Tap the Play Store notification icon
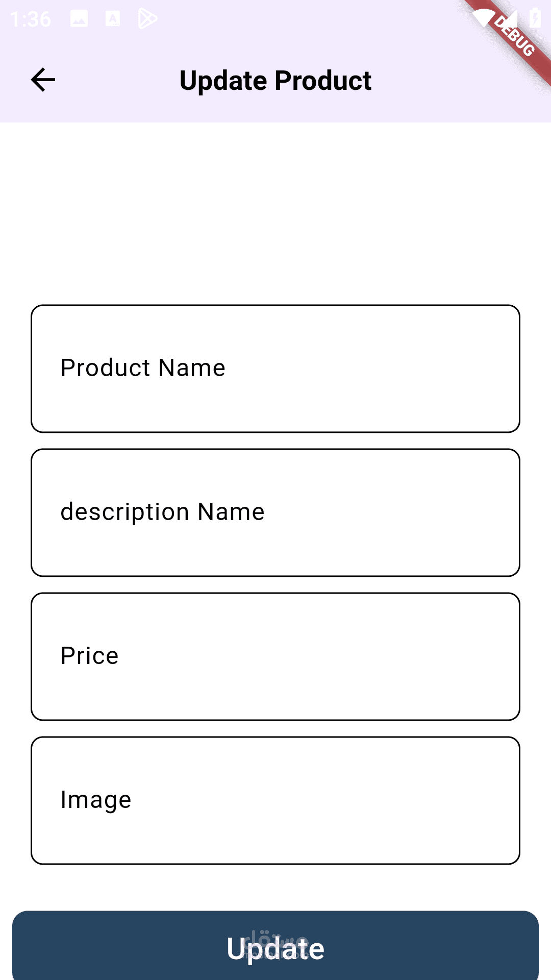 147,19
